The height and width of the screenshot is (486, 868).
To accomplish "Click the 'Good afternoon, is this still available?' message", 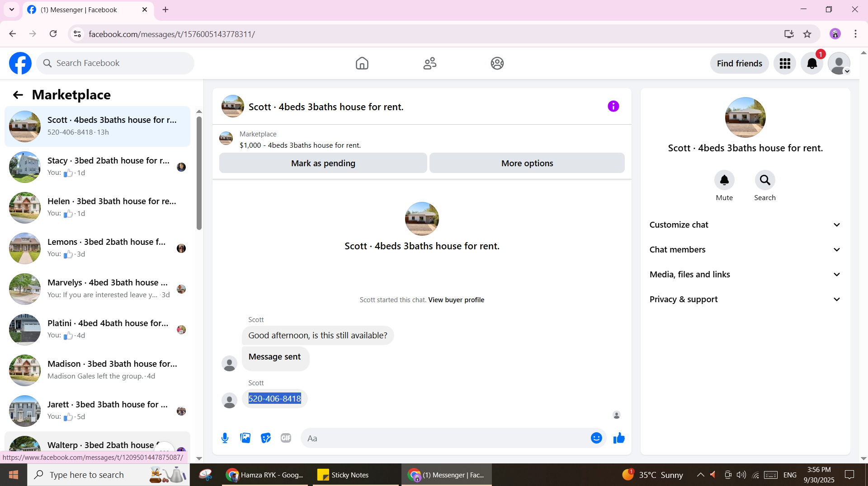I will click(318, 336).
